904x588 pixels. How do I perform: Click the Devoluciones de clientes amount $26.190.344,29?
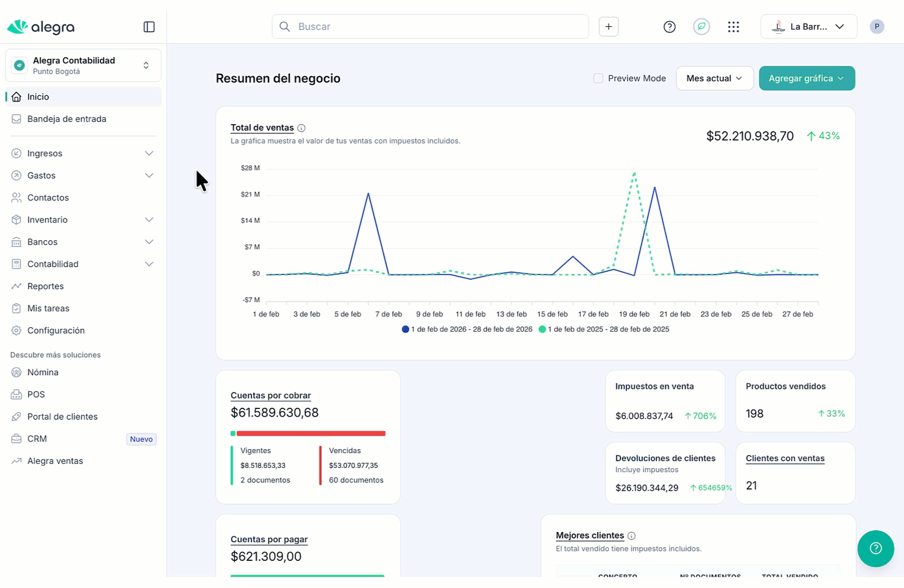647,488
